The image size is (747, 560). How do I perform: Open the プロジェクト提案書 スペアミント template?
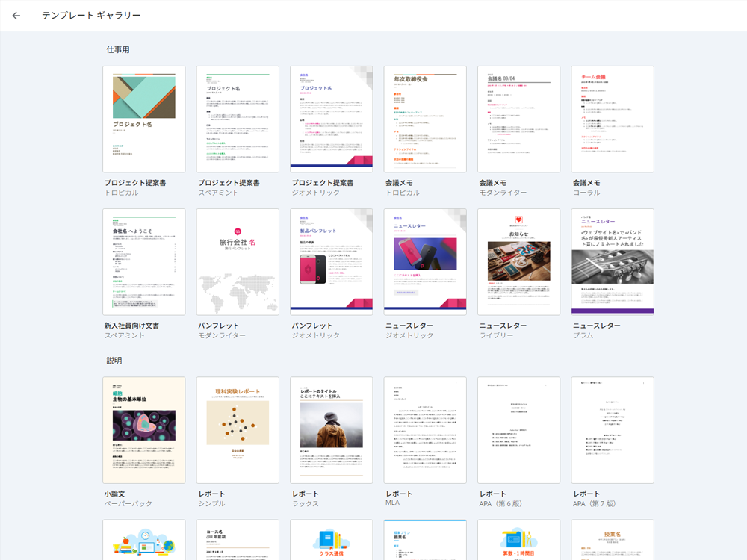pos(238,119)
